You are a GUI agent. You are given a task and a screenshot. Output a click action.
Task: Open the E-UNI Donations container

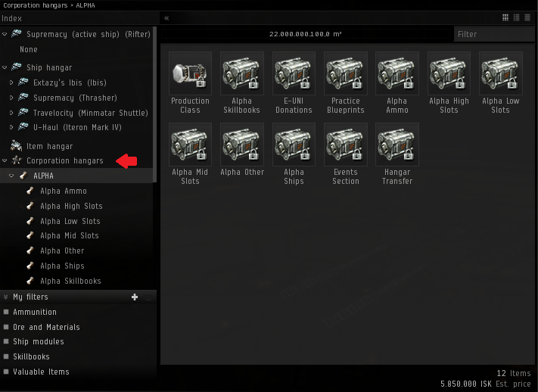coord(294,73)
